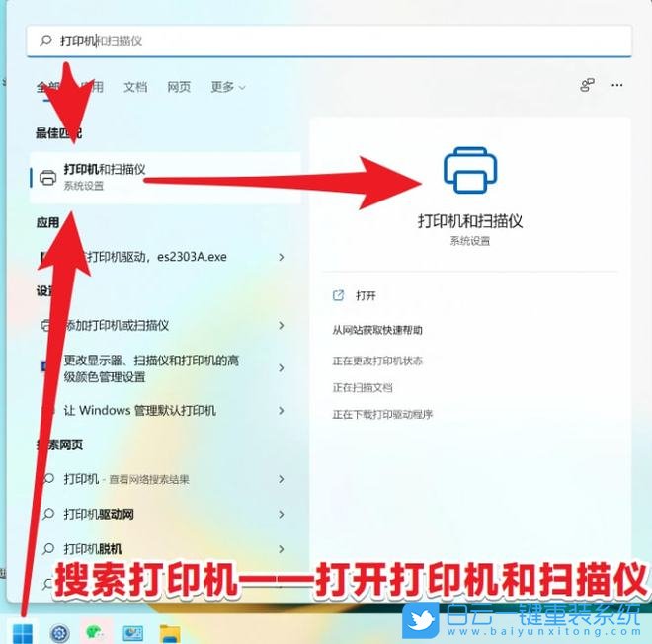The image size is (652, 644).
Task: Select best match 打印机和扫描仪 result
Action: point(166,178)
